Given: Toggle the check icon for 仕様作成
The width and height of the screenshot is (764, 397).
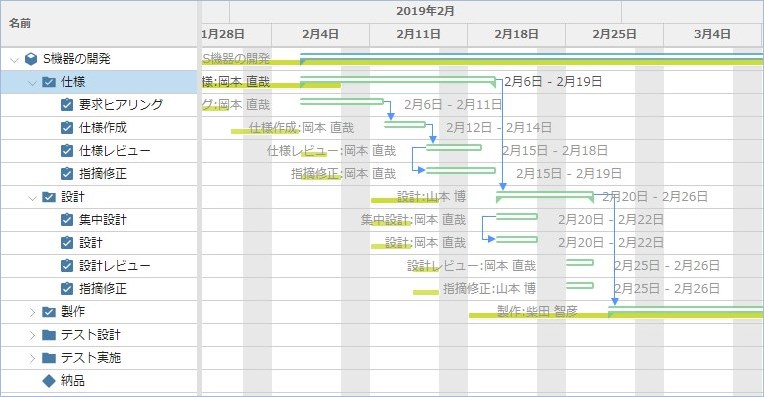Looking at the screenshot, I should 67,128.
